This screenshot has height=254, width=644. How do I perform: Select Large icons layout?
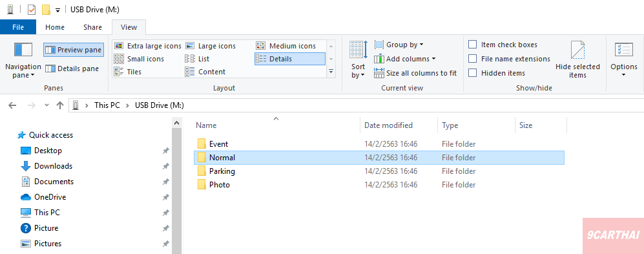coord(211,46)
